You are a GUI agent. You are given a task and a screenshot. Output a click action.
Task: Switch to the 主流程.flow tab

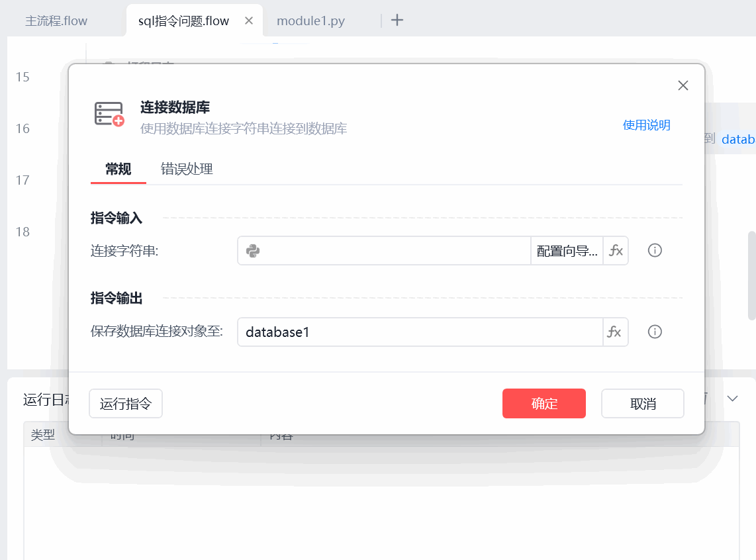(x=56, y=21)
